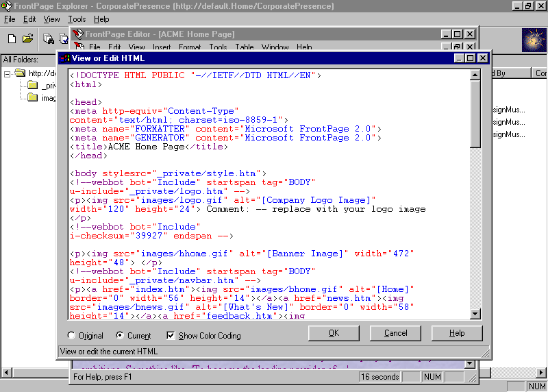Open the Editor Table menu

point(245,47)
